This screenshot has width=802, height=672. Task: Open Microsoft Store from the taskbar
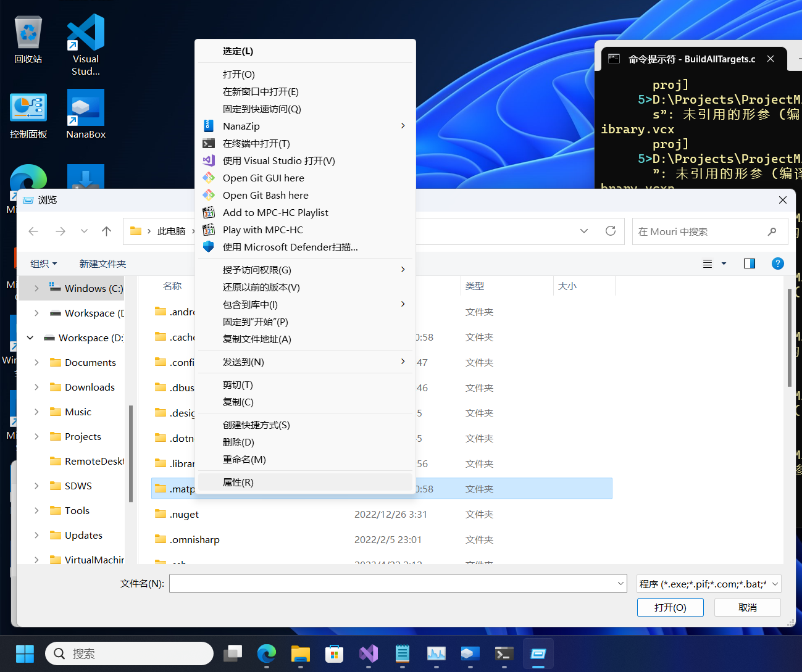(334, 653)
